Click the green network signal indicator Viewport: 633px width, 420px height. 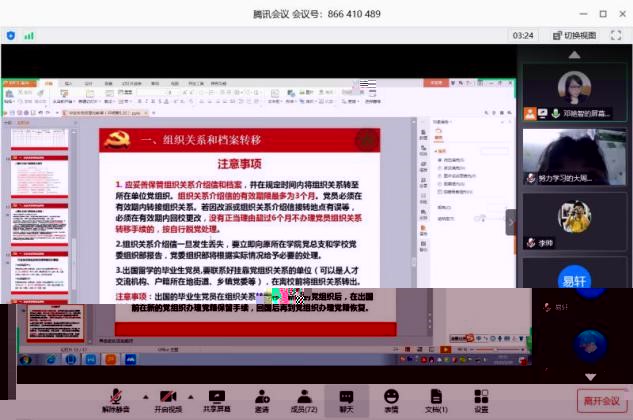29,35
